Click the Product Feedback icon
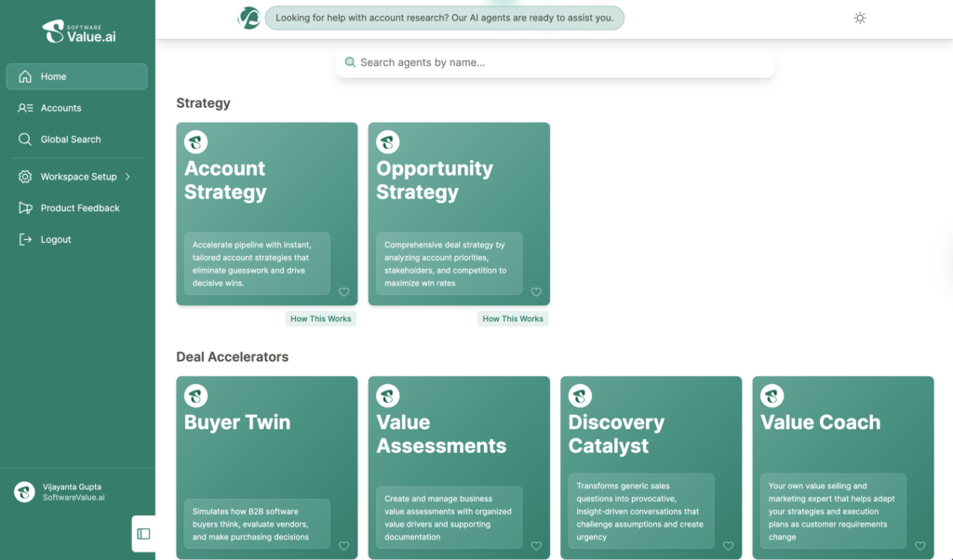This screenshot has width=953, height=560. (25, 208)
